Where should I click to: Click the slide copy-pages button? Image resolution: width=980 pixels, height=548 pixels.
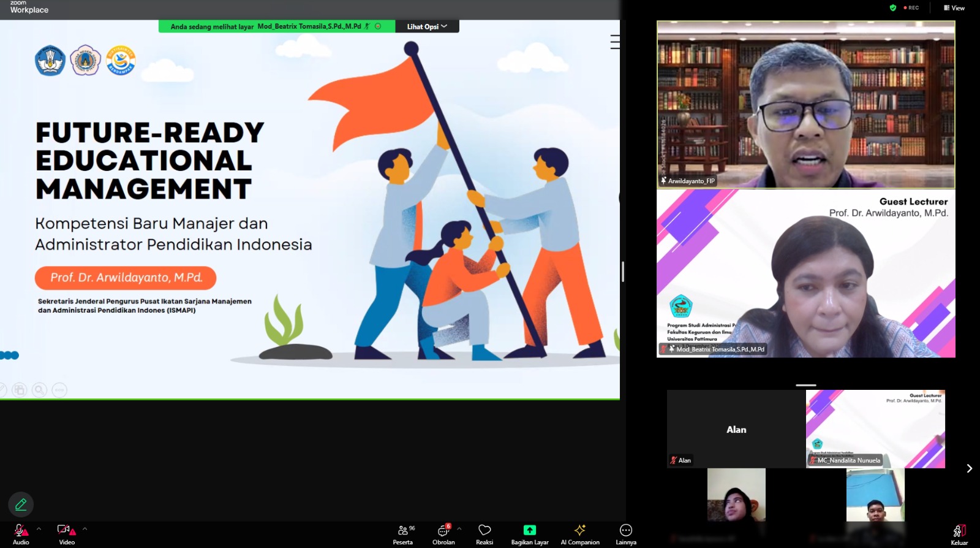point(20,390)
